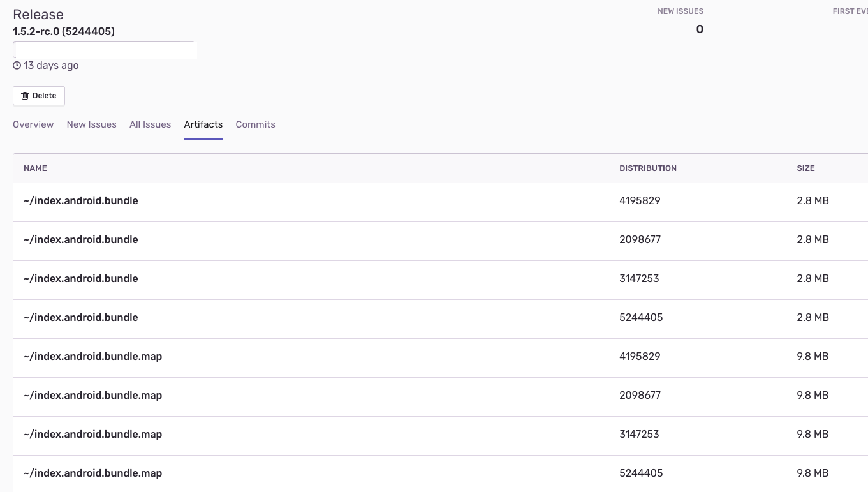
Task: Select index.android.bundle row for distribution 3147253
Action: click(81, 278)
